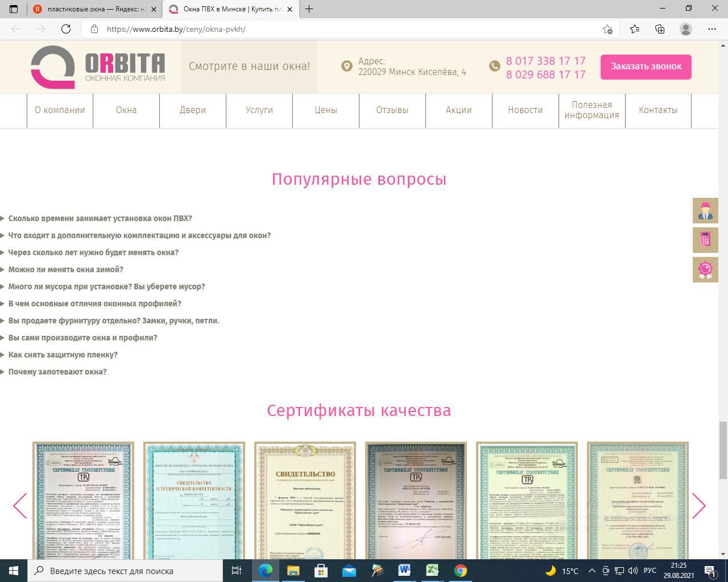Screen dimensions: 728x582
Task: Launch Excel from the taskbar
Action: (432, 570)
